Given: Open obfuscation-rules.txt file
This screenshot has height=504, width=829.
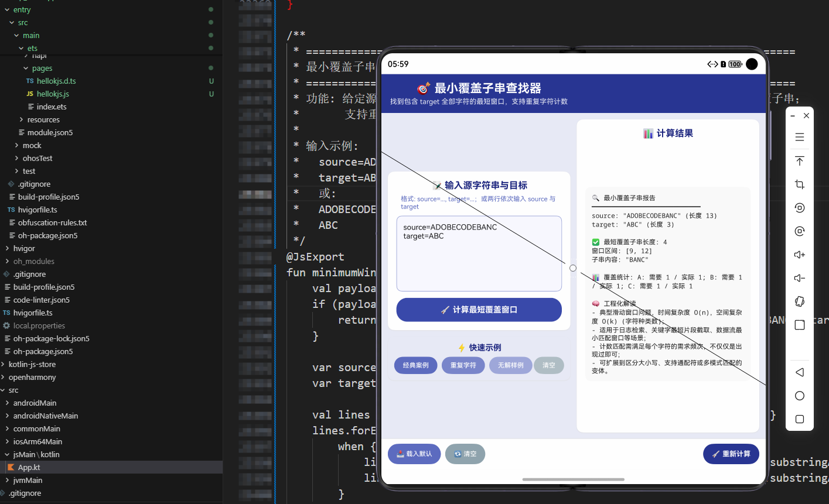Looking at the screenshot, I should coord(52,222).
